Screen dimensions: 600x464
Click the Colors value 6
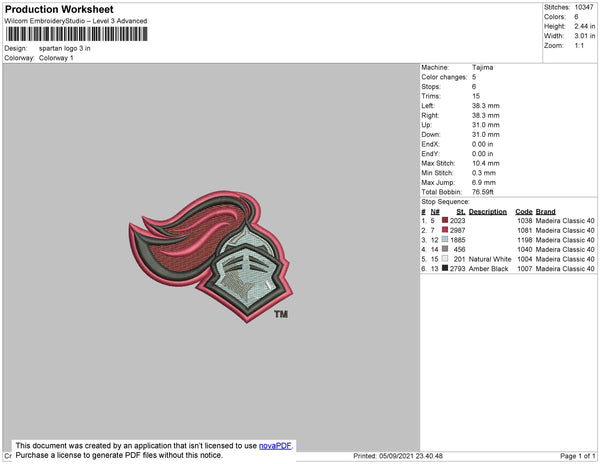point(576,16)
